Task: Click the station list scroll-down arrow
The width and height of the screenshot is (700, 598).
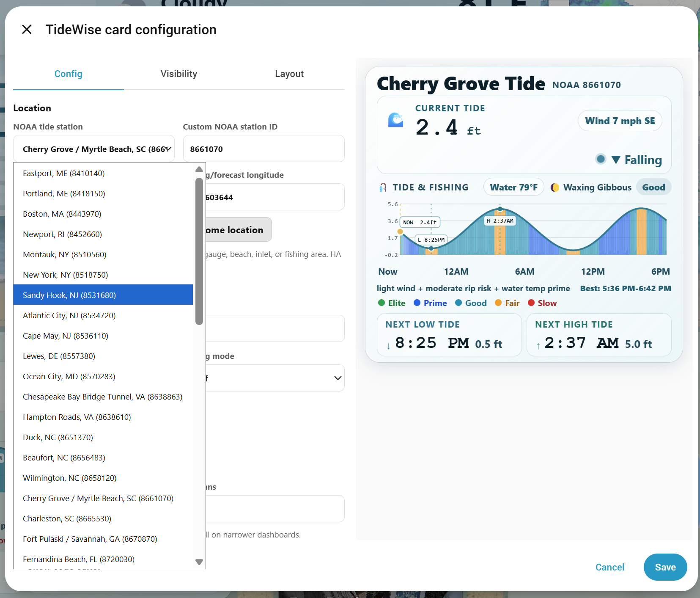Action: coord(199,562)
